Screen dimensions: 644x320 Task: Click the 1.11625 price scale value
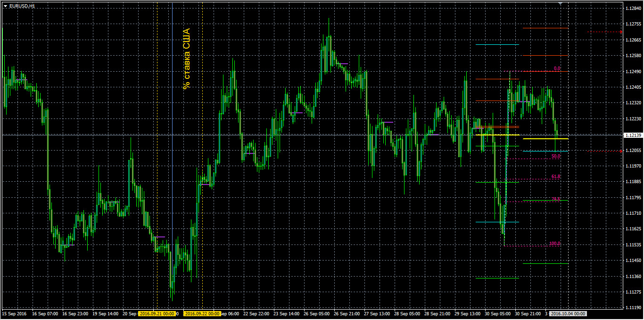point(633,229)
